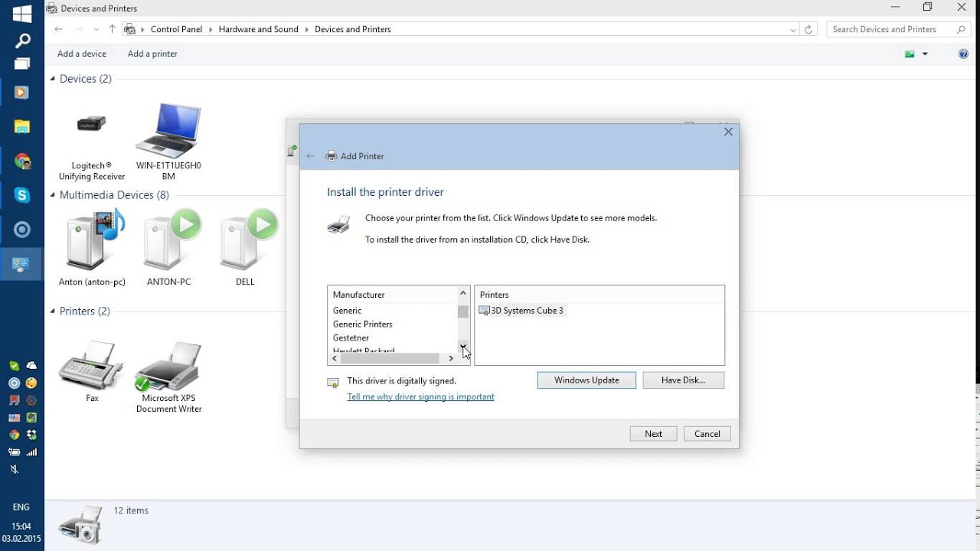Click the US flag tray icon
The width and height of the screenshot is (980, 551).
coord(14,418)
